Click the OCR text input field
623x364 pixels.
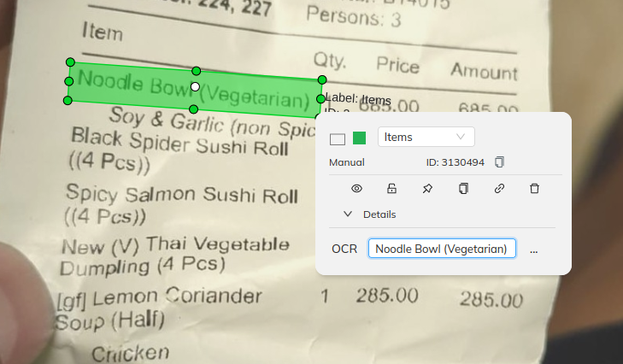tap(442, 249)
